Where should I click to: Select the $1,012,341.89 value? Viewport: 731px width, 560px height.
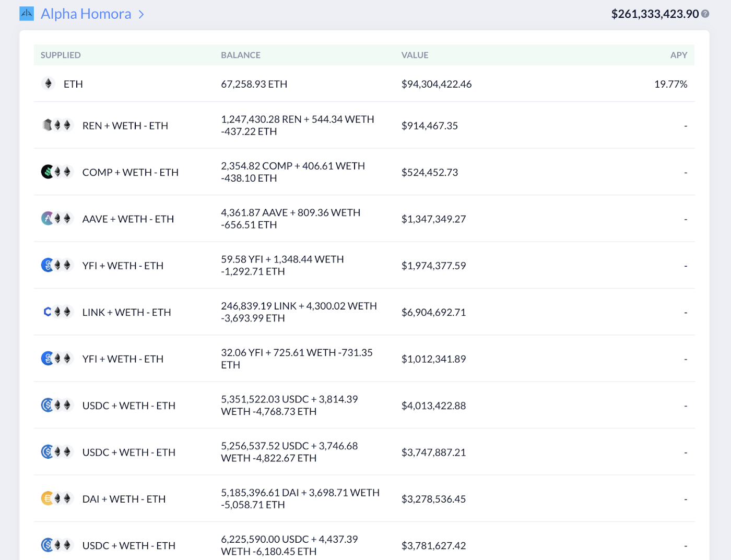(x=434, y=359)
